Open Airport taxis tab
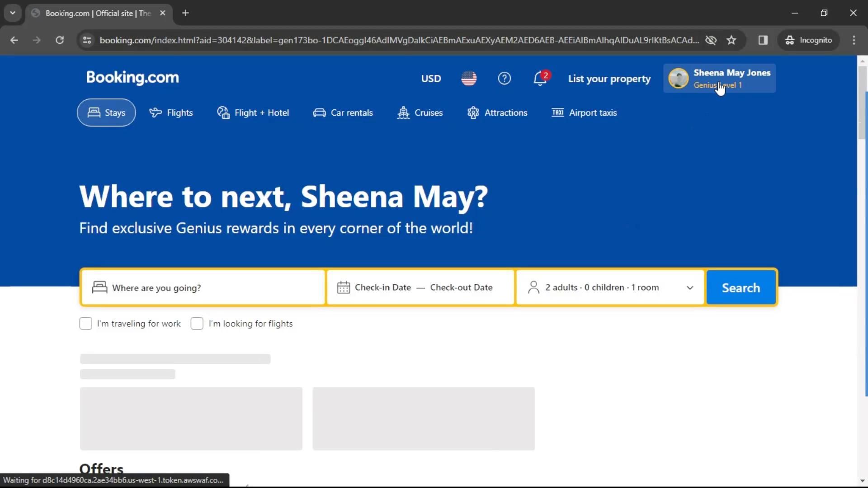Viewport: 868px width, 488px height. (x=584, y=113)
